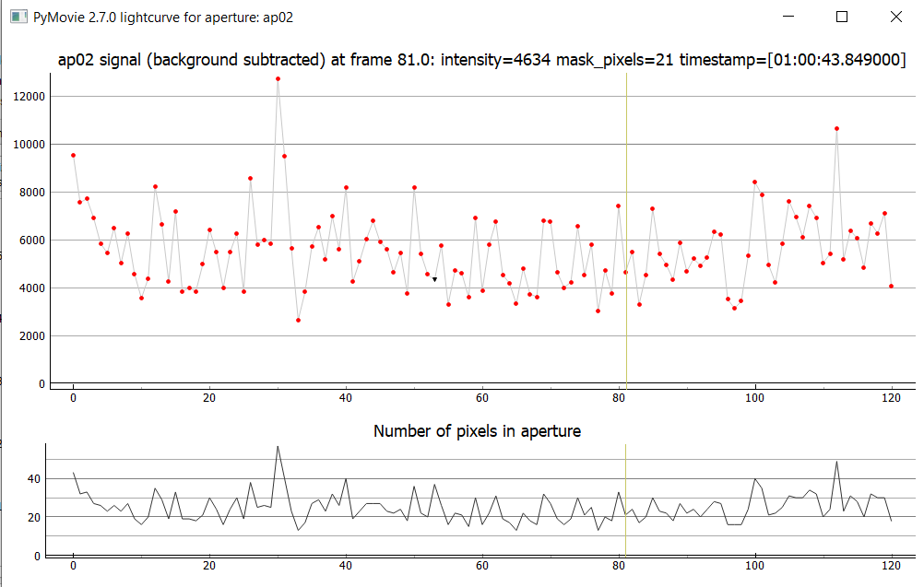Click the 60 tick label on upper x-axis
This screenshot has width=924, height=587.
(482, 397)
